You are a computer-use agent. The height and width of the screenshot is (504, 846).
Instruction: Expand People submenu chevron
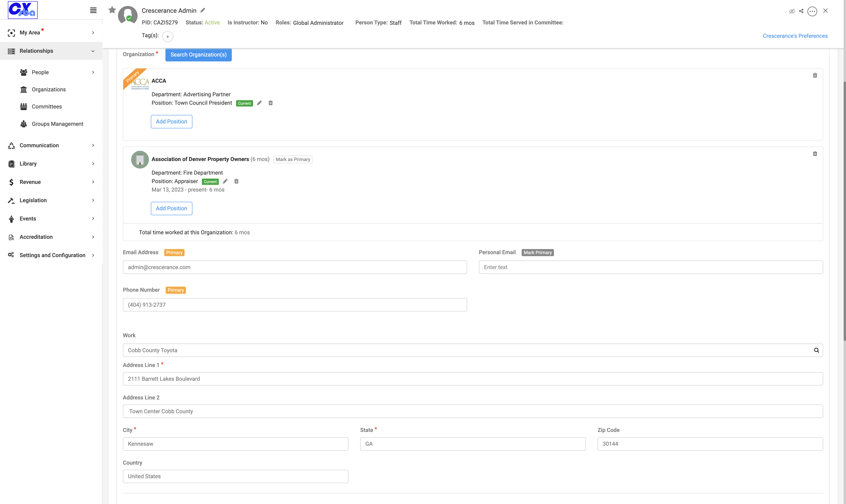(x=93, y=72)
